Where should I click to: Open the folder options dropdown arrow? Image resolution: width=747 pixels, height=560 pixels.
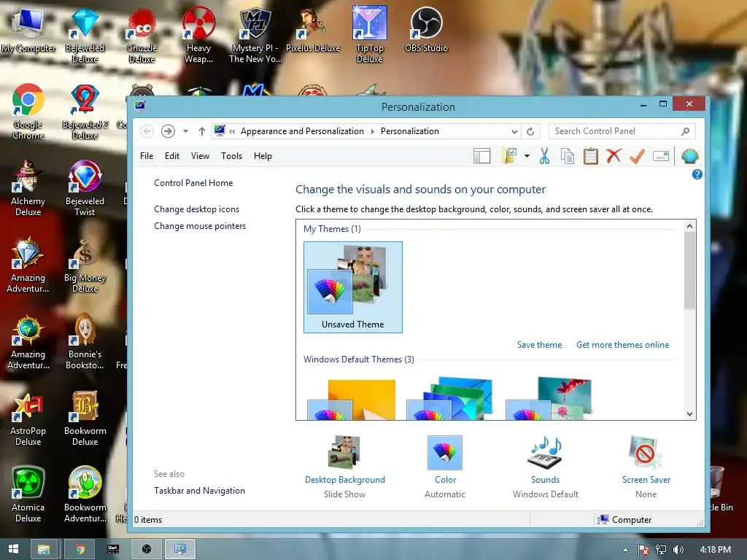(x=527, y=156)
